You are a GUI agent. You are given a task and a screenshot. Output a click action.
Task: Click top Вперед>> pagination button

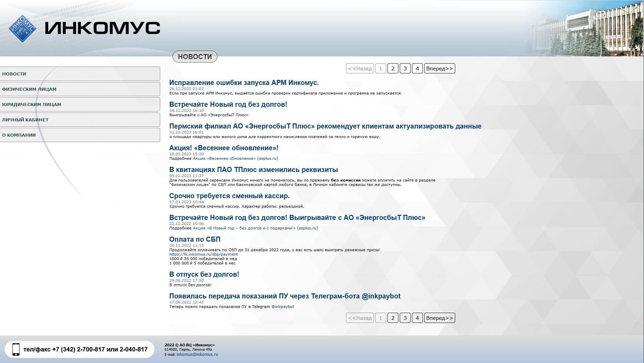(440, 68)
